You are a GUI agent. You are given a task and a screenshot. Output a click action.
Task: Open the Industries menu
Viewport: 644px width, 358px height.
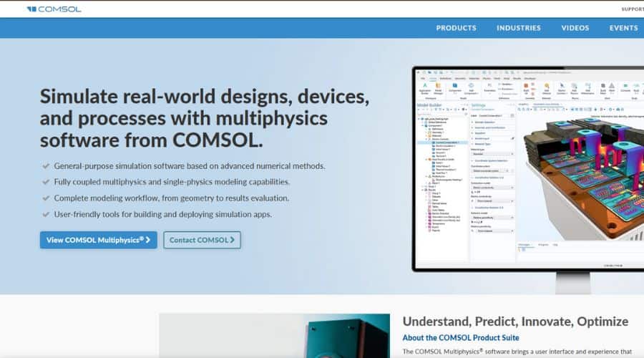518,28
